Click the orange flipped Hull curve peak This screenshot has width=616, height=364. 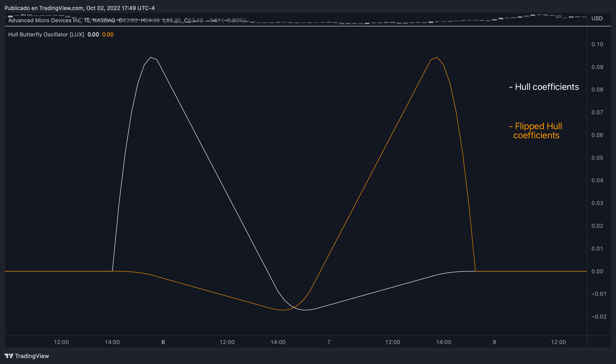tap(437, 57)
